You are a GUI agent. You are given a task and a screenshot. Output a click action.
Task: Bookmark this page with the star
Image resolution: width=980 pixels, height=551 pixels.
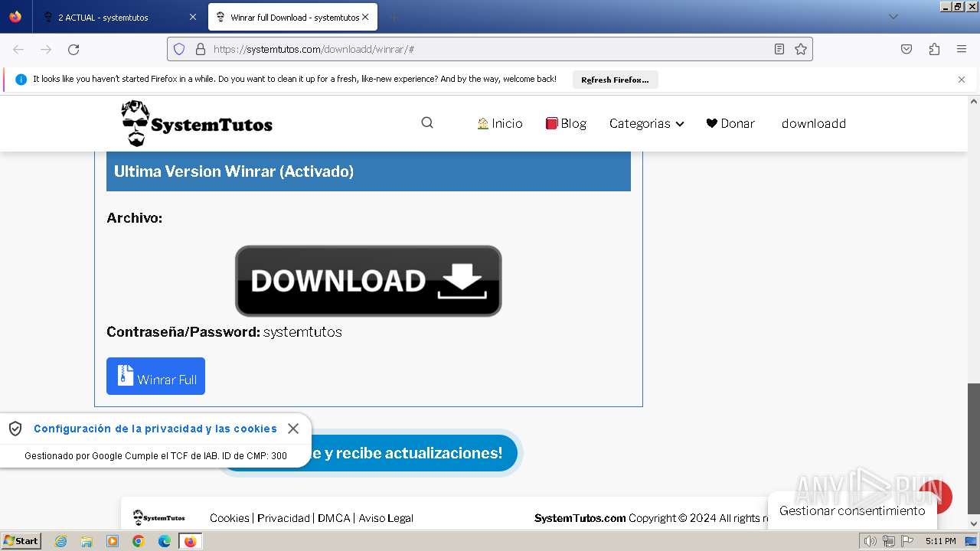(801, 49)
